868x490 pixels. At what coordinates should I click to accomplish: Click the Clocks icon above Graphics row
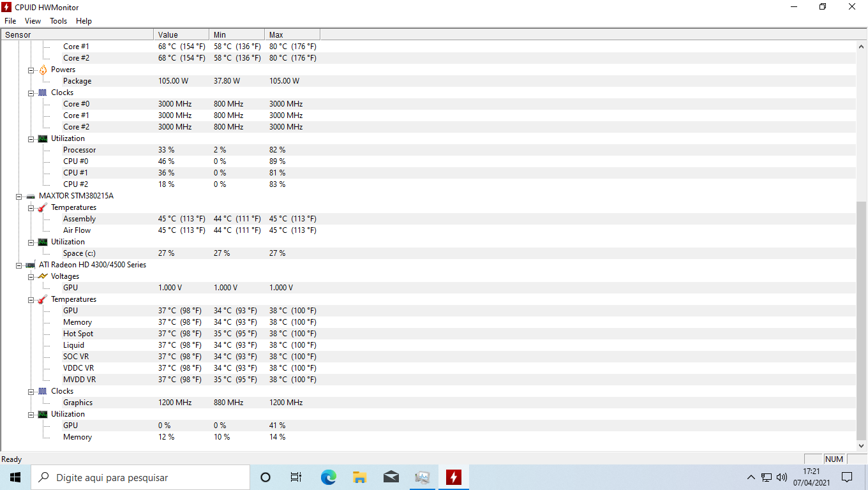(x=43, y=391)
